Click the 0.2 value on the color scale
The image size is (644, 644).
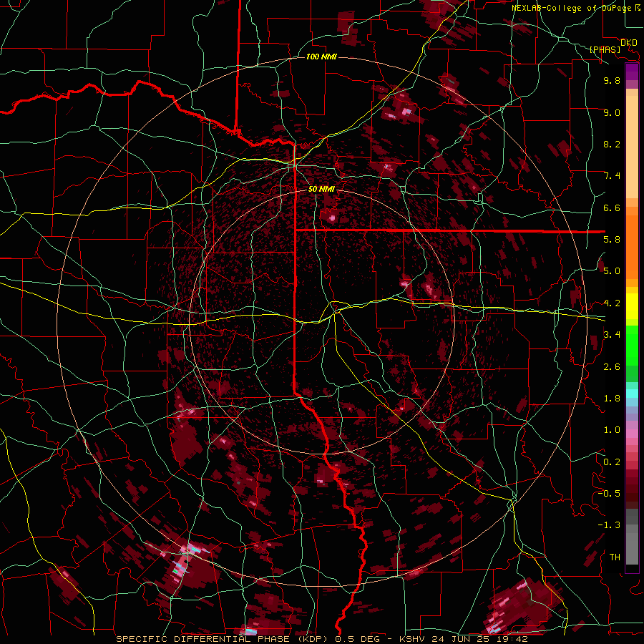pyautogui.click(x=612, y=462)
